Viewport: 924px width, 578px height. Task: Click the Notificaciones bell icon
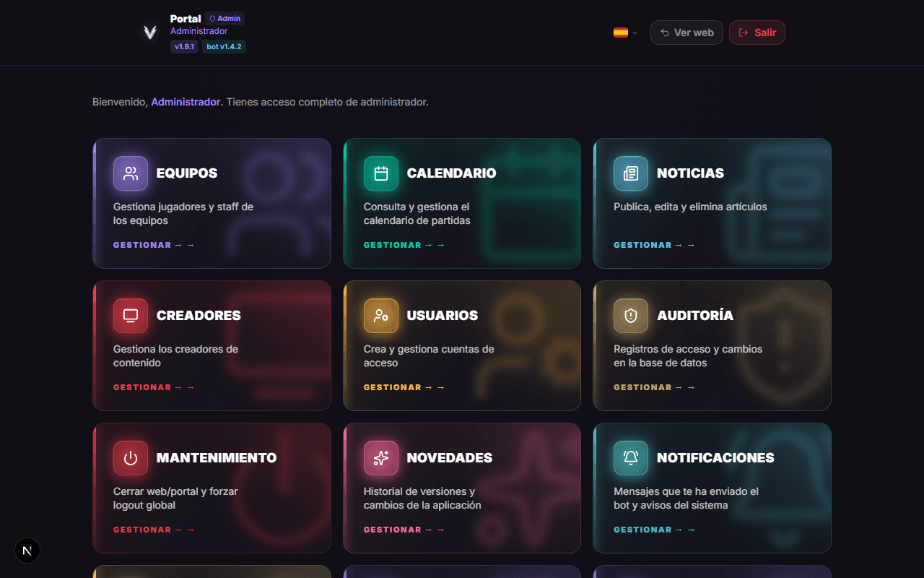(631, 458)
